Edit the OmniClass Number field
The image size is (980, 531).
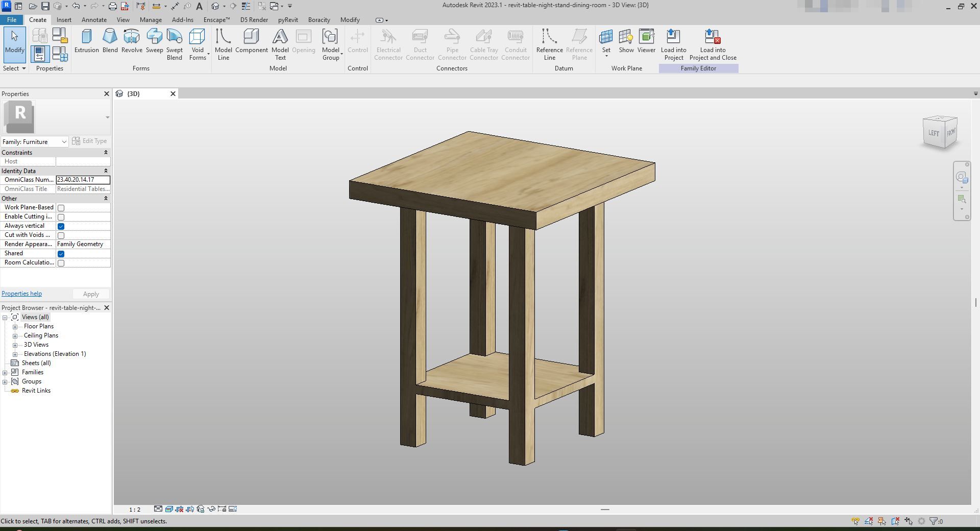click(83, 180)
